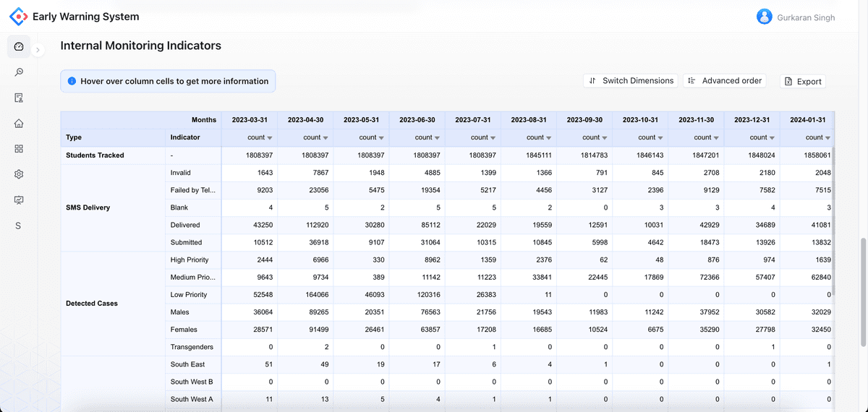868x412 pixels.
Task: Open the grid apps sidebar icon
Action: (x=19, y=149)
